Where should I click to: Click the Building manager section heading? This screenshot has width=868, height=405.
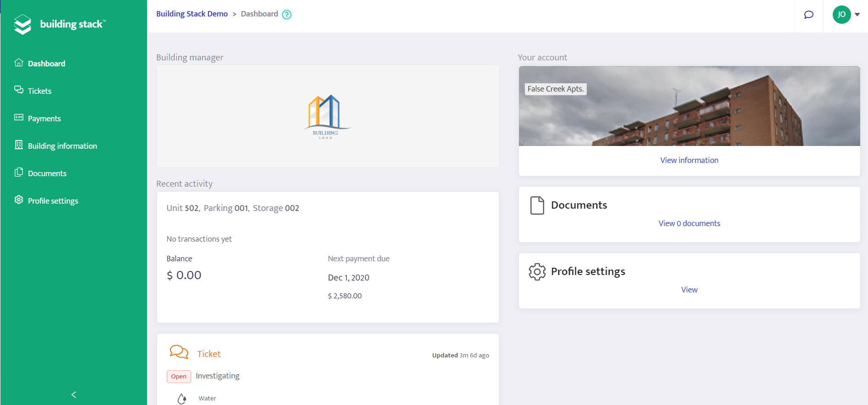190,58
